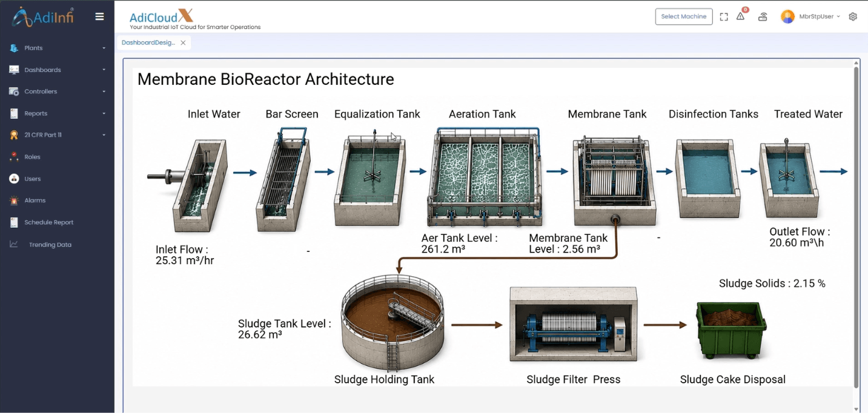Open the settings gear icon
The height and width of the screenshot is (413, 868).
tap(853, 16)
